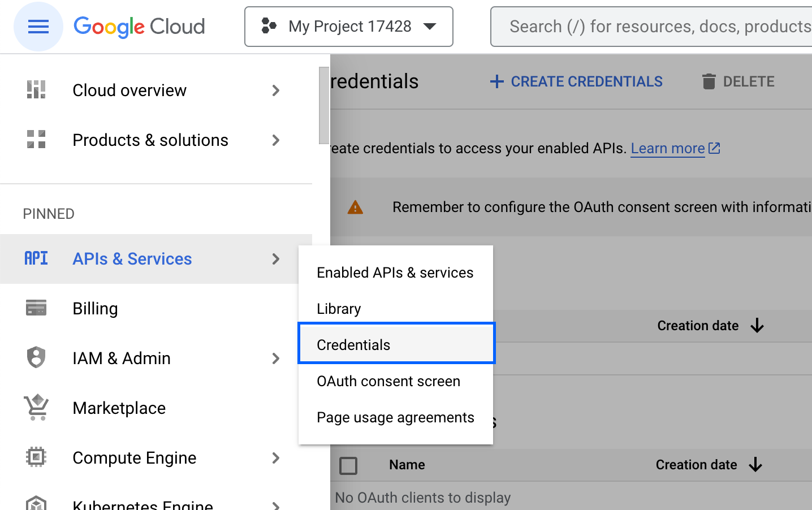The width and height of the screenshot is (812, 510).
Task: Click the IAM & Admin shield icon
Action: tap(36, 358)
